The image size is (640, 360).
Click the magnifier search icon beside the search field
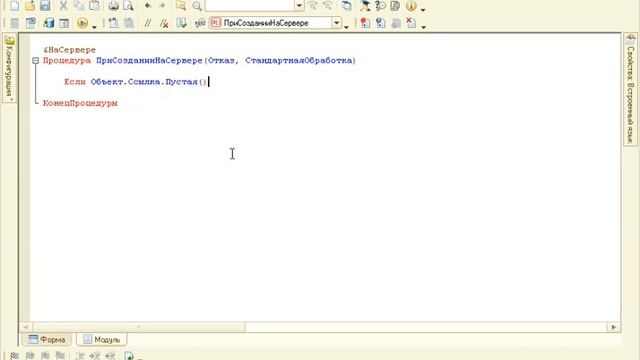(x=197, y=6)
